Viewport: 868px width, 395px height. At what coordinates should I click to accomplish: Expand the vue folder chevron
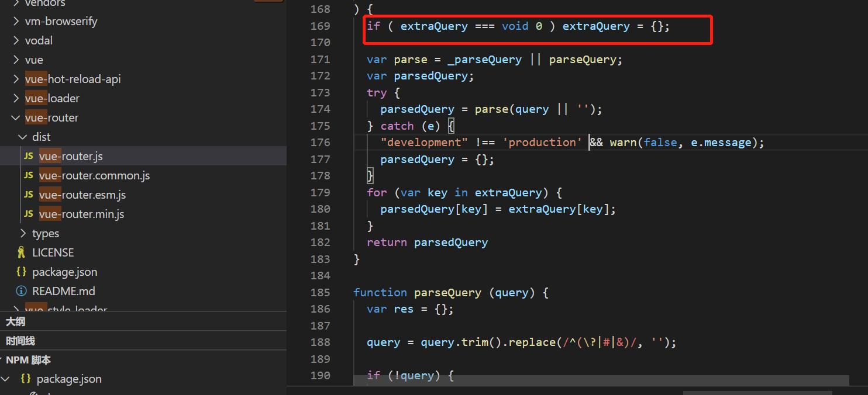(16, 60)
